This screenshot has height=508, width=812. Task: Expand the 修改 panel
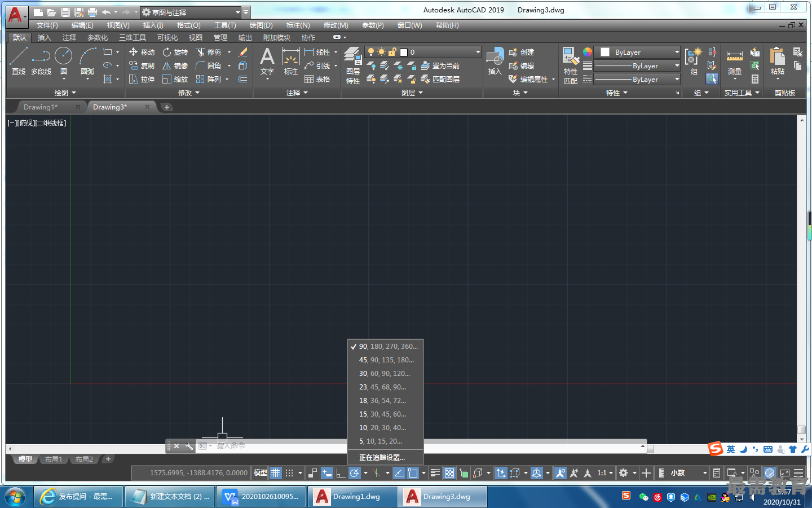189,93
